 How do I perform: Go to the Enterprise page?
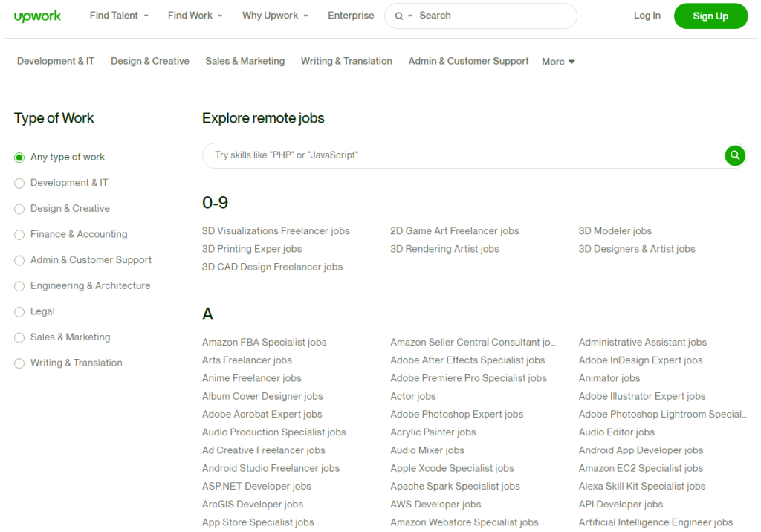click(x=351, y=16)
